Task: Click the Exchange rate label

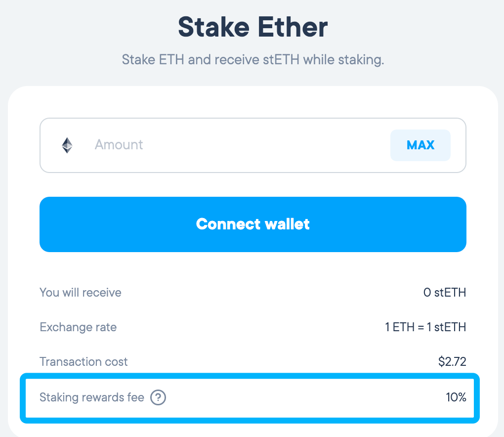Action: pyautogui.click(x=78, y=327)
